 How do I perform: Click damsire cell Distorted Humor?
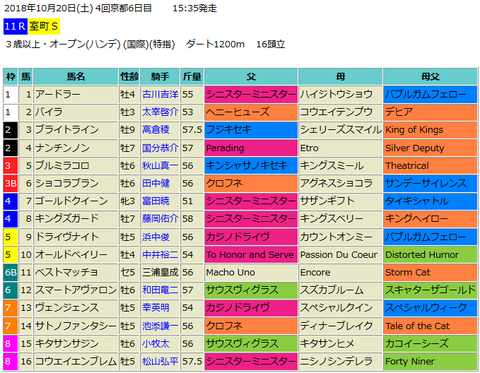point(430,255)
